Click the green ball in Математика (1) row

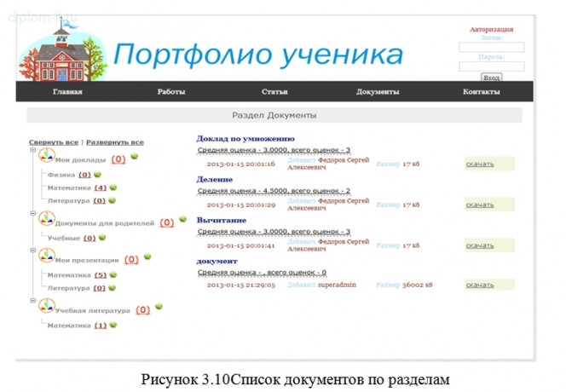113,325
